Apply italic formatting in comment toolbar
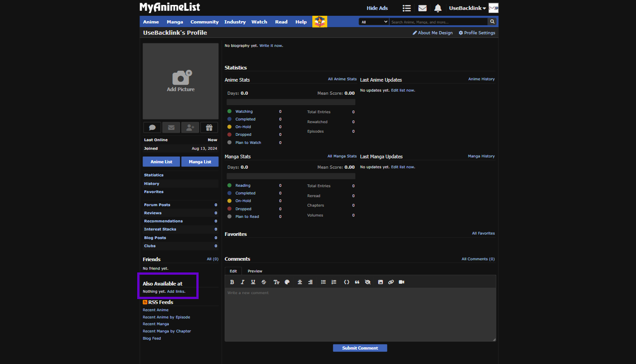The height and width of the screenshot is (364, 636). (242, 282)
